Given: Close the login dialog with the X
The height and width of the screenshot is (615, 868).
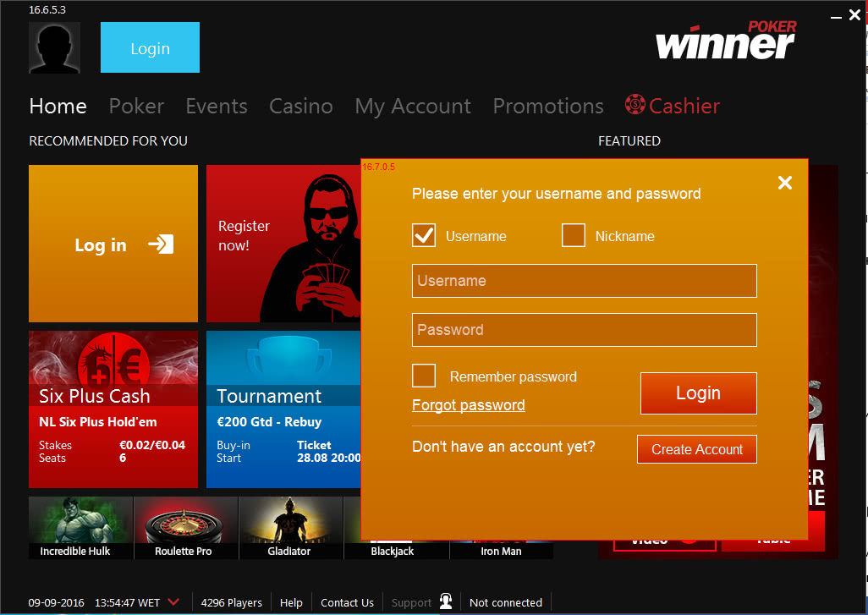Looking at the screenshot, I should (x=785, y=183).
